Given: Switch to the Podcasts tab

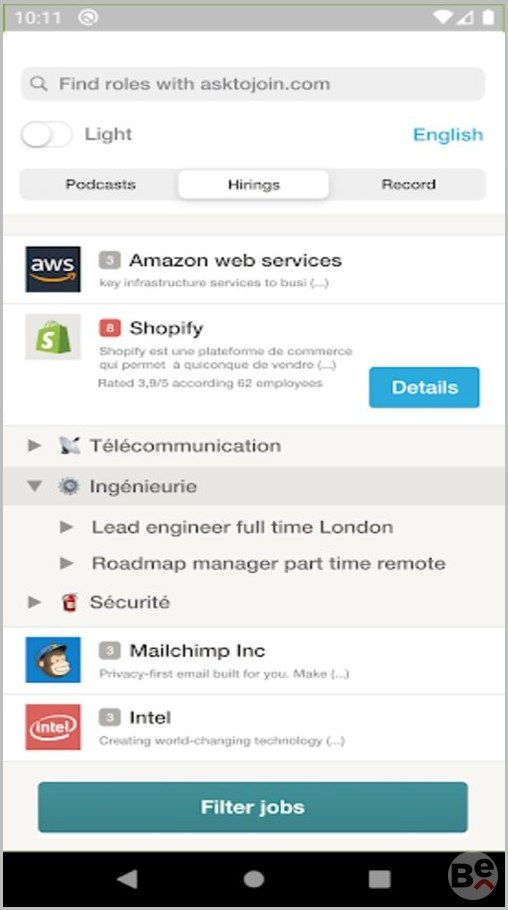Looking at the screenshot, I should 100,185.
